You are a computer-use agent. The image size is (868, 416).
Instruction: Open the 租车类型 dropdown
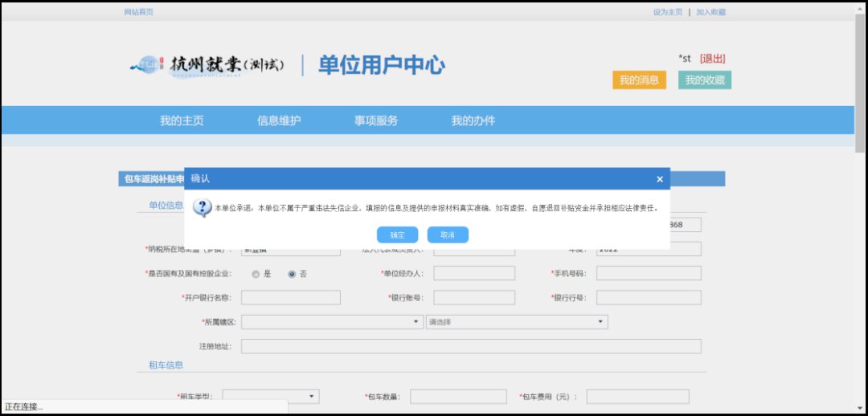(271, 397)
